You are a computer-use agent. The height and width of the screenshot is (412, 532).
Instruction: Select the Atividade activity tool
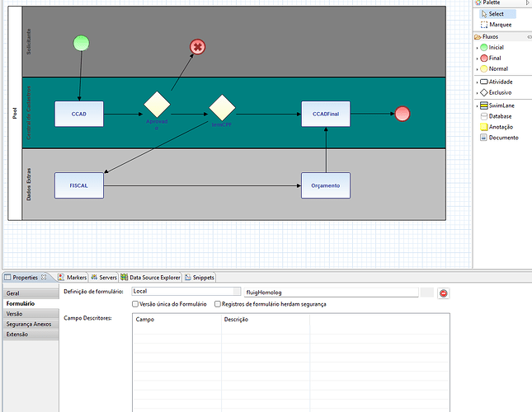pyautogui.click(x=500, y=82)
